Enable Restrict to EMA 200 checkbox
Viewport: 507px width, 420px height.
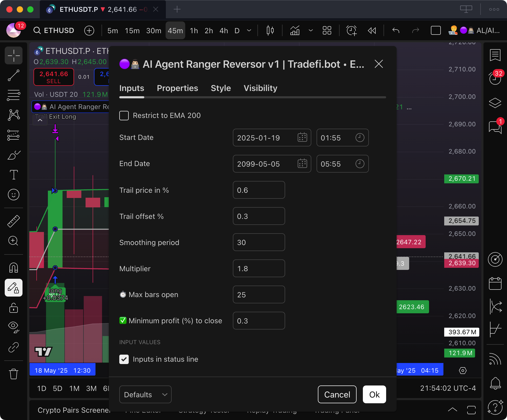click(x=124, y=115)
